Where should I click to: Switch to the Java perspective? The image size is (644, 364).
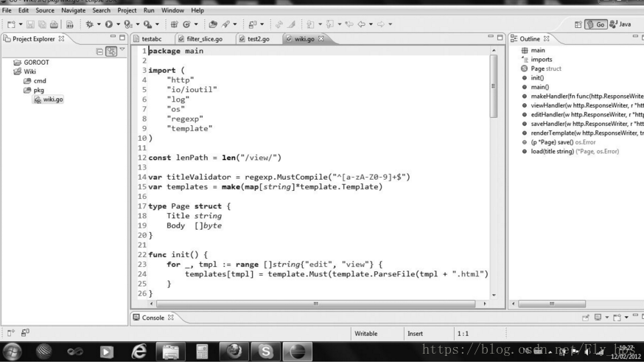point(620,24)
